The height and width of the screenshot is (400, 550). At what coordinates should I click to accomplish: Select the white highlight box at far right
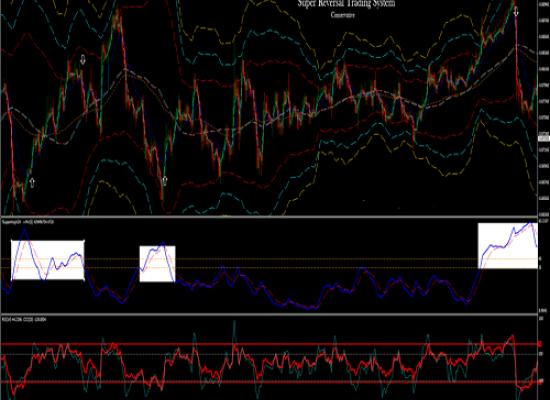coord(508,246)
